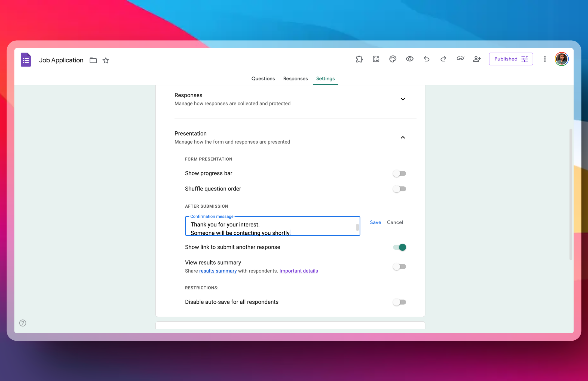Save the confirmation message
The height and width of the screenshot is (381, 588).
click(375, 222)
